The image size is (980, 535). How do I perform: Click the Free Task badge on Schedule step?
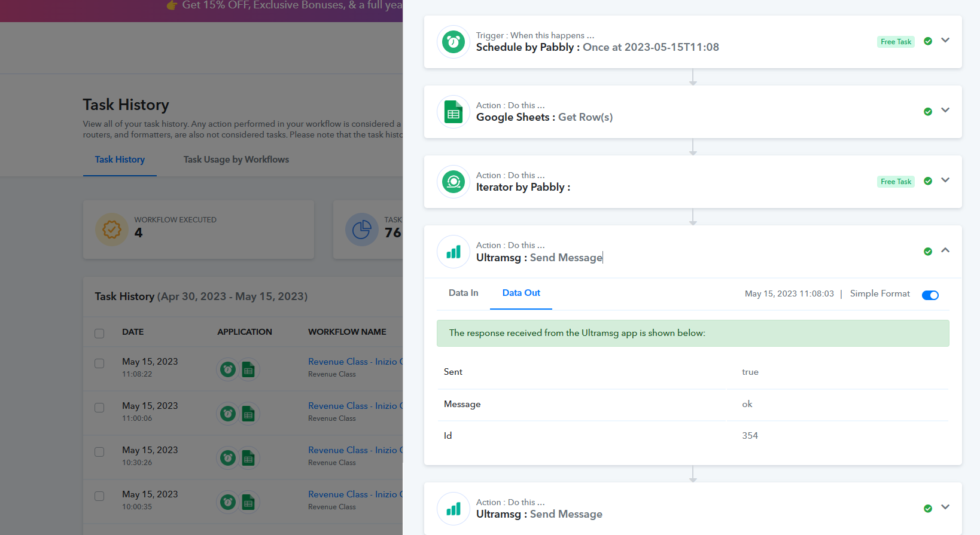896,42
